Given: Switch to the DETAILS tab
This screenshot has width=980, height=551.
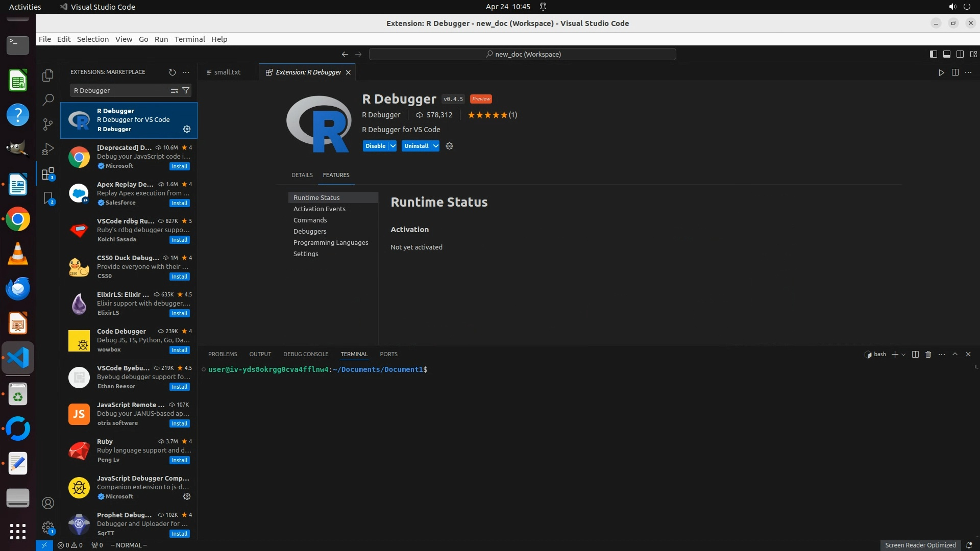Looking at the screenshot, I should [302, 175].
